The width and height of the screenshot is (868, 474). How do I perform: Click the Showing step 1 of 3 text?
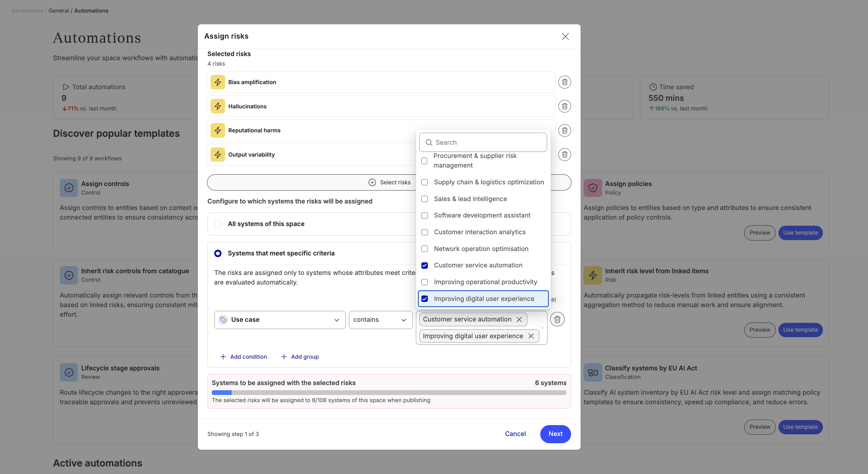233,434
